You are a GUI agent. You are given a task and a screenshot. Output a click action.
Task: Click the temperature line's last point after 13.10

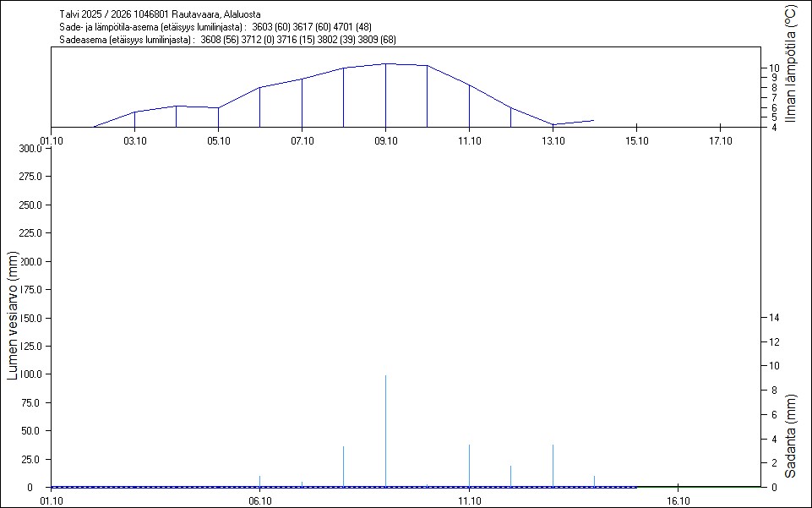click(x=594, y=121)
